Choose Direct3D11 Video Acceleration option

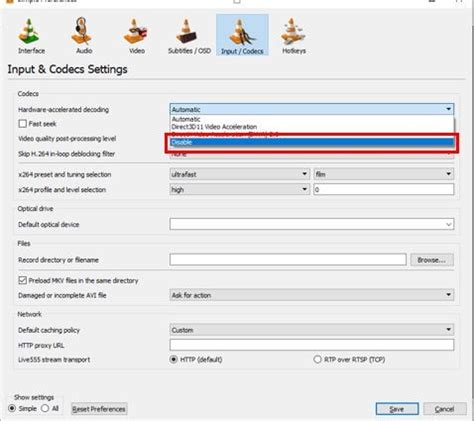point(312,127)
